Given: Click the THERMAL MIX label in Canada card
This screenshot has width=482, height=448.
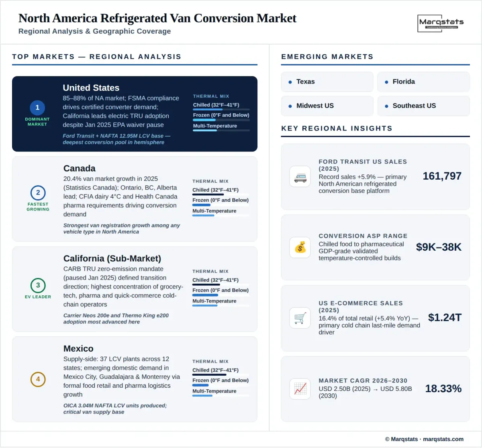Looking at the screenshot, I should coord(210,182).
